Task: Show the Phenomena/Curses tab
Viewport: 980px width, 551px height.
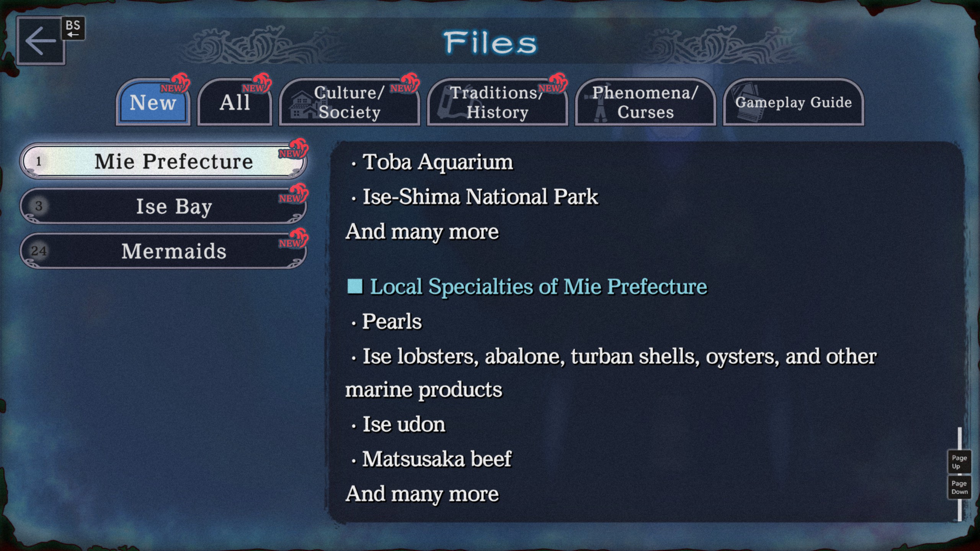Action: pyautogui.click(x=645, y=103)
